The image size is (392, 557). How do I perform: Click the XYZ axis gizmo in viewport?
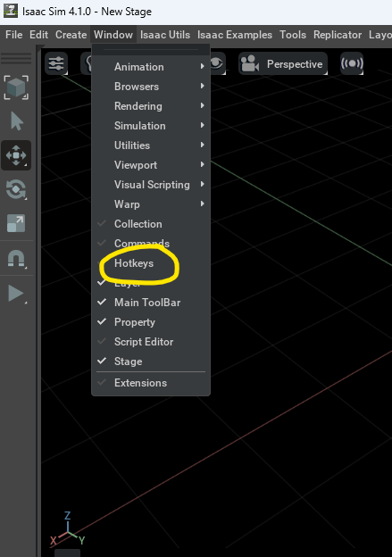(x=68, y=528)
